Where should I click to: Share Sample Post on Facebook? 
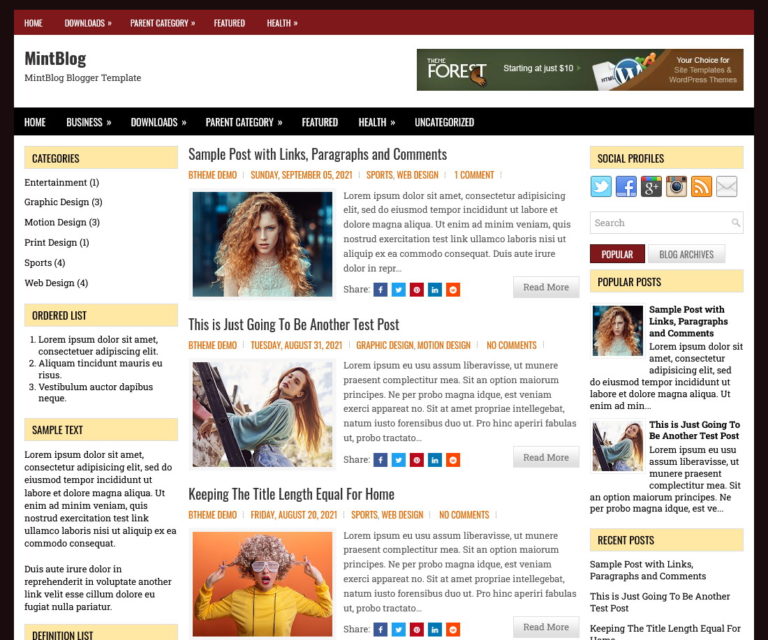(x=381, y=290)
